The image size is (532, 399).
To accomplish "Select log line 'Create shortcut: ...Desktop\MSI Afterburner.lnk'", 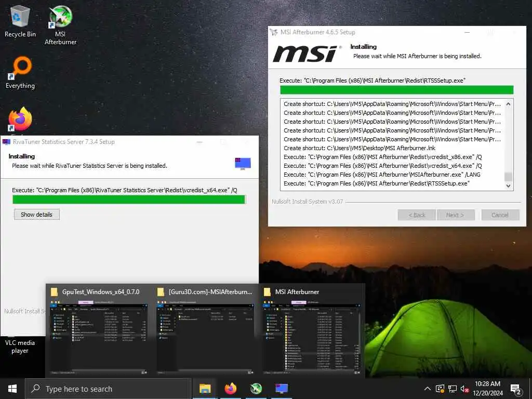I will click(360, 148).
